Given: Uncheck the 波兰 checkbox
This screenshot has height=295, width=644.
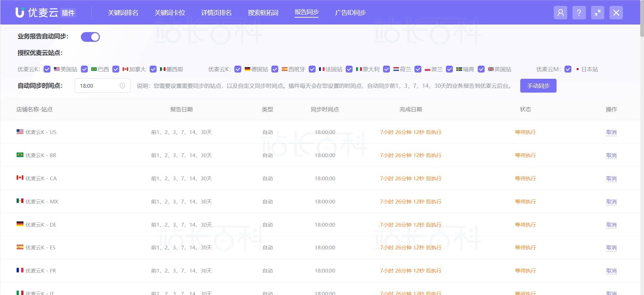Looking at the screenshot, I should tap(418, 69).
